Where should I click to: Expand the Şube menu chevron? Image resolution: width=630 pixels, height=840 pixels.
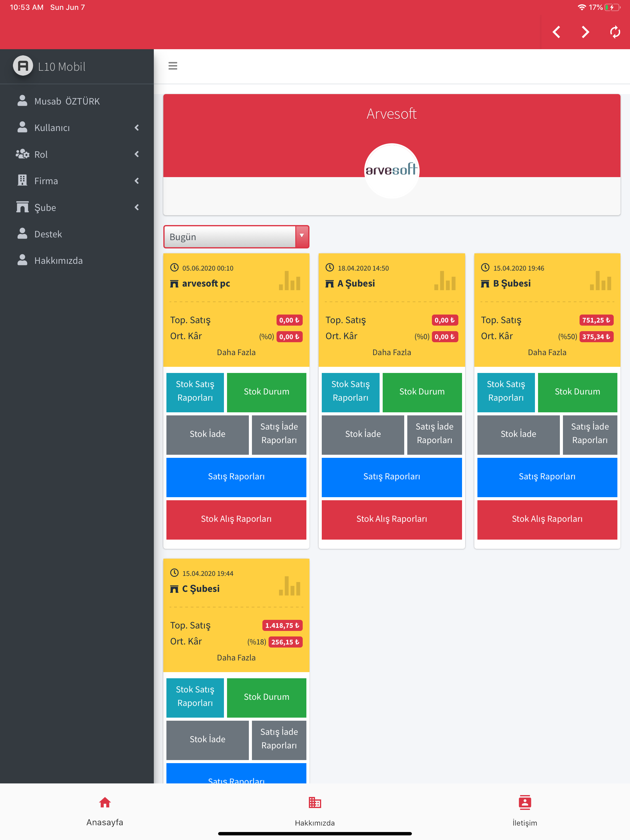[137, 207]
